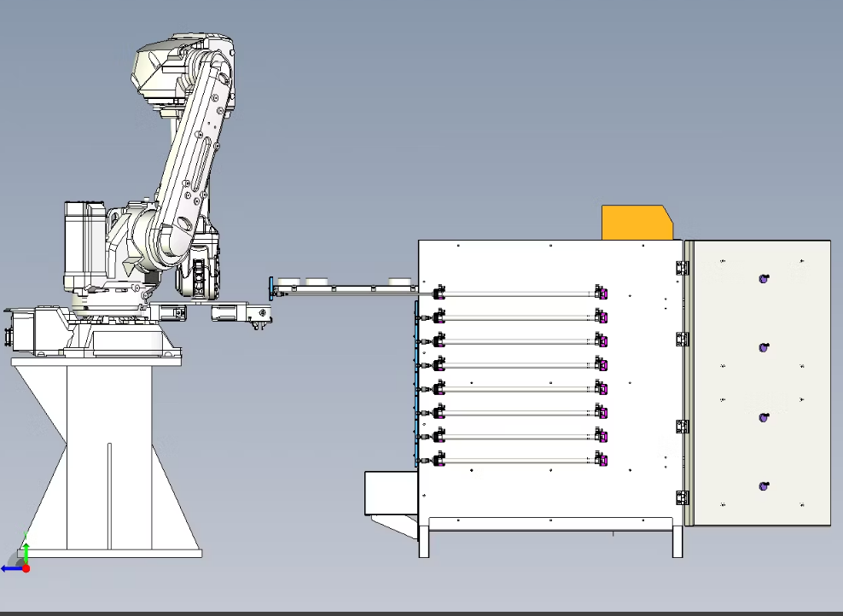Click the red origin dot of the triad
Screen dimensions: 843x616
click(x=26, y=568)
